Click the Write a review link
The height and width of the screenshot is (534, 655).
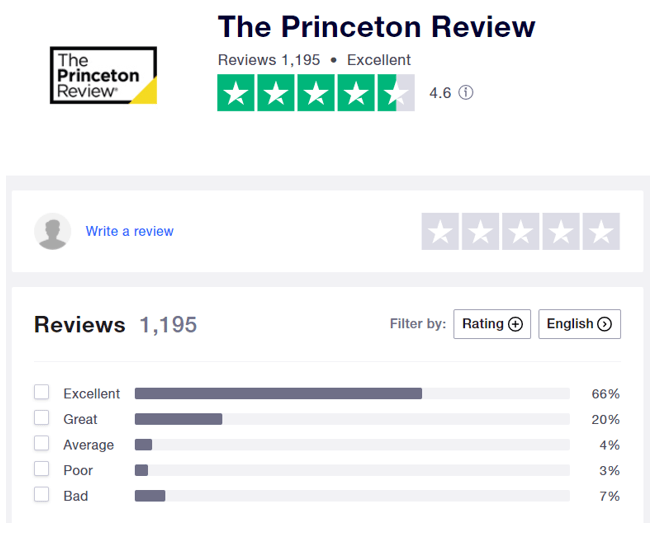(x=129, y=231)
